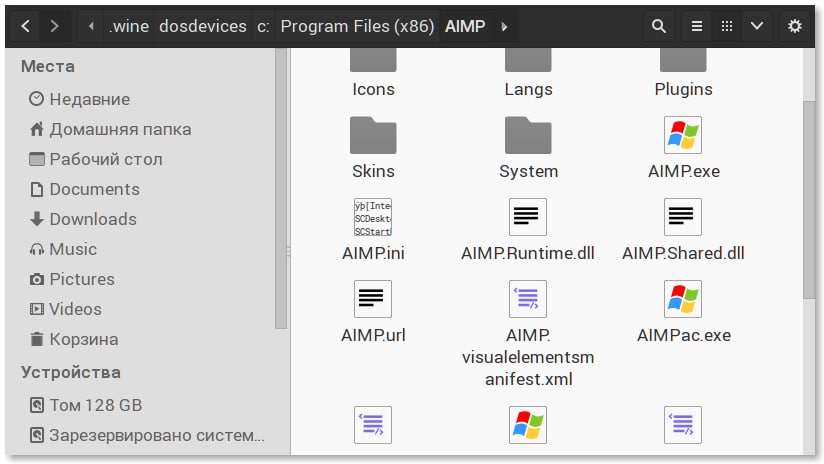Click the AIMPac.exe file name
Viewport: 824px width, 464px height.
(684, 335)
